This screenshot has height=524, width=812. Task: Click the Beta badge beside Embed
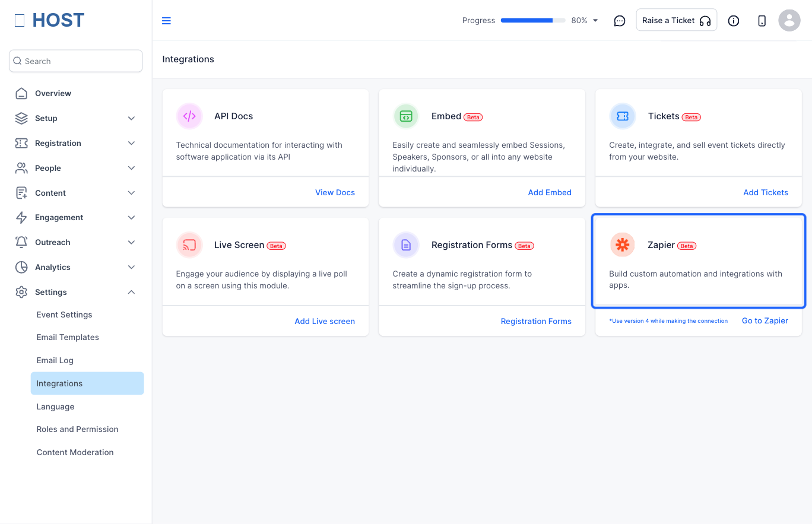click(x=473, y=117)
